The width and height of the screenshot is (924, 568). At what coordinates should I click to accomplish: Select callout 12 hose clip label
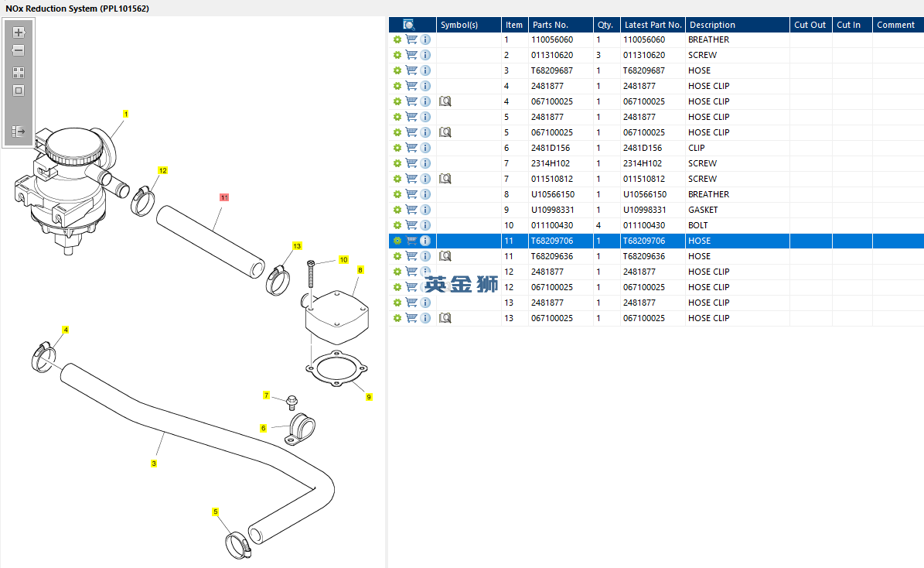coord(162,170)
